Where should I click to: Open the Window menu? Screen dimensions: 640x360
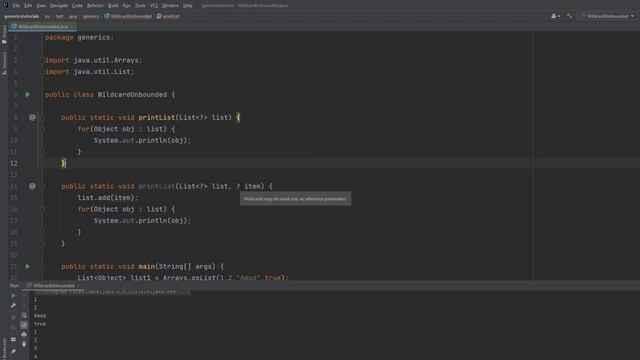[170, 6]
